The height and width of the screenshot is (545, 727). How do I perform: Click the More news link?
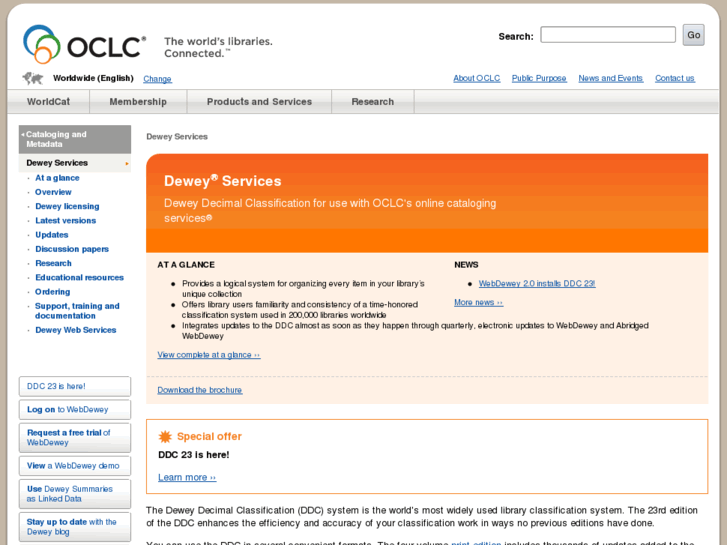tap(478, 302)
